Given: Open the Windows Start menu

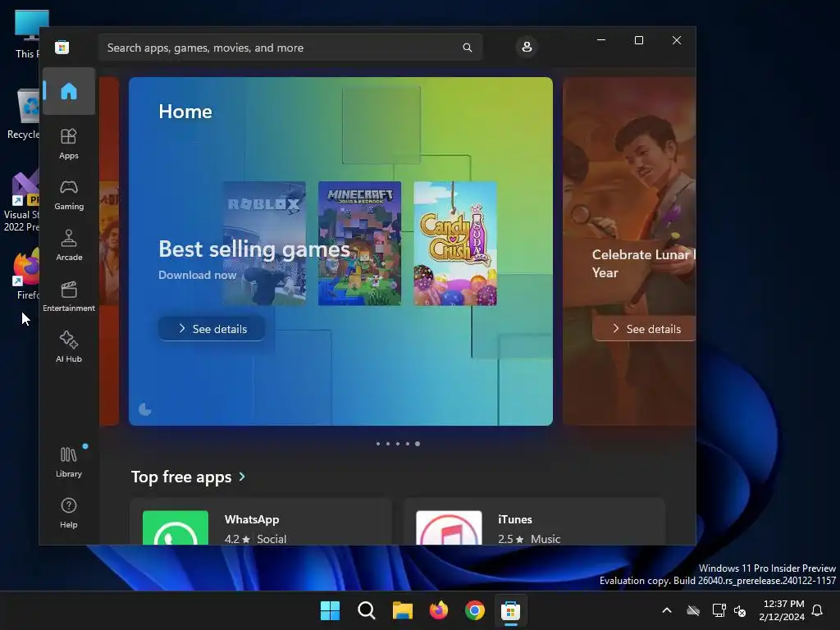Looking at the screenshot, I should pos(330,610).
